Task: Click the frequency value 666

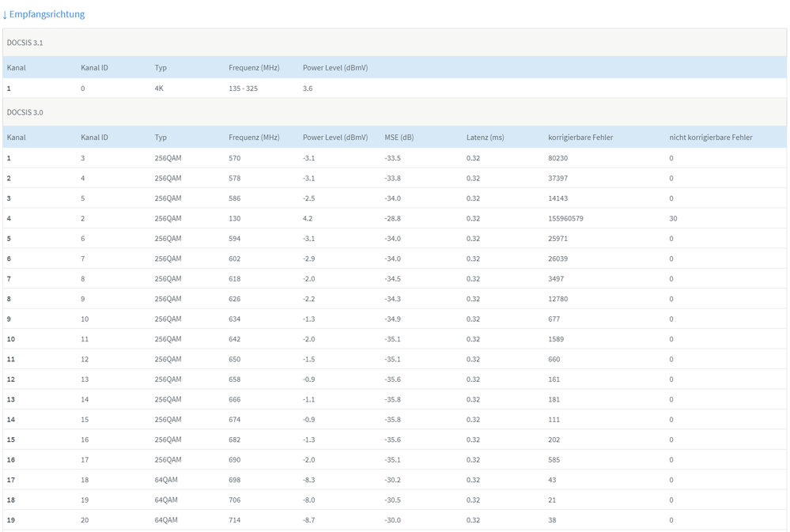Action: 235,400
